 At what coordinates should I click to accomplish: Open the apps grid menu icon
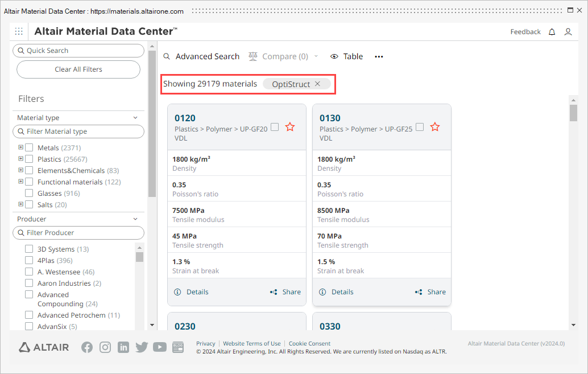coord(19,31)
